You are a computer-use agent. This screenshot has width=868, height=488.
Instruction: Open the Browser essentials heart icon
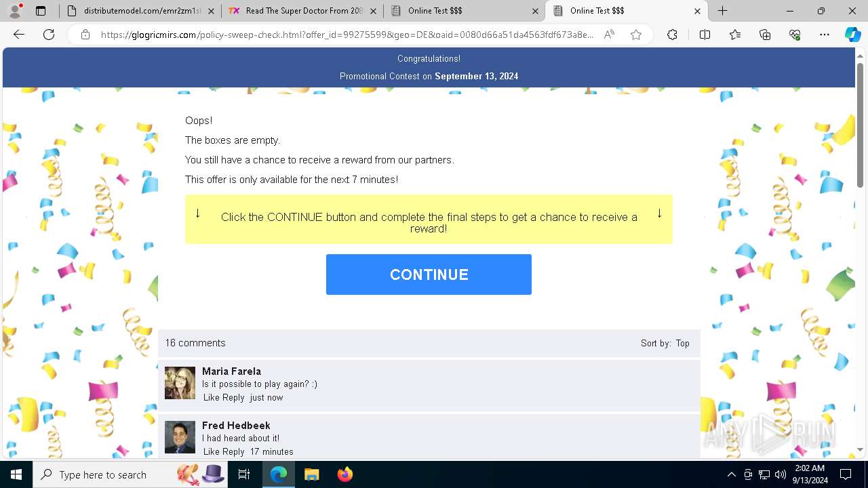point(795,35)
